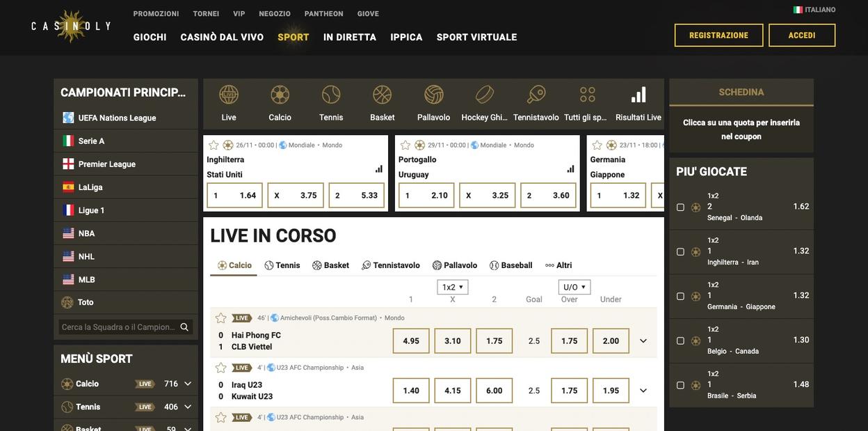Expand Calcio section in Menù Sport
The image size is (868, 431).
click(x=188, y=384)
